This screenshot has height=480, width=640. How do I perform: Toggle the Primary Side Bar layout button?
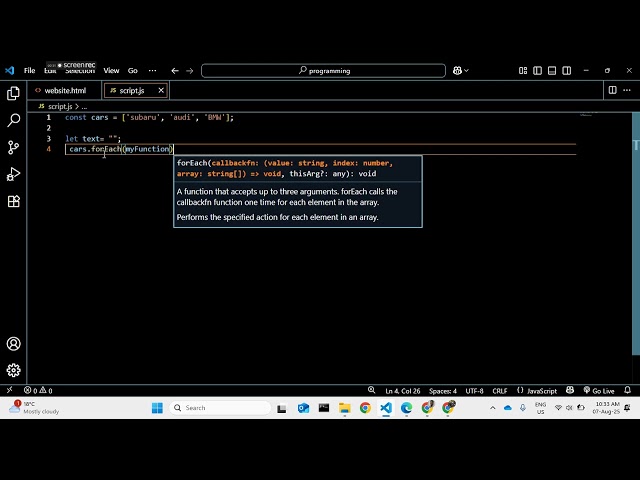click(537, 71)
